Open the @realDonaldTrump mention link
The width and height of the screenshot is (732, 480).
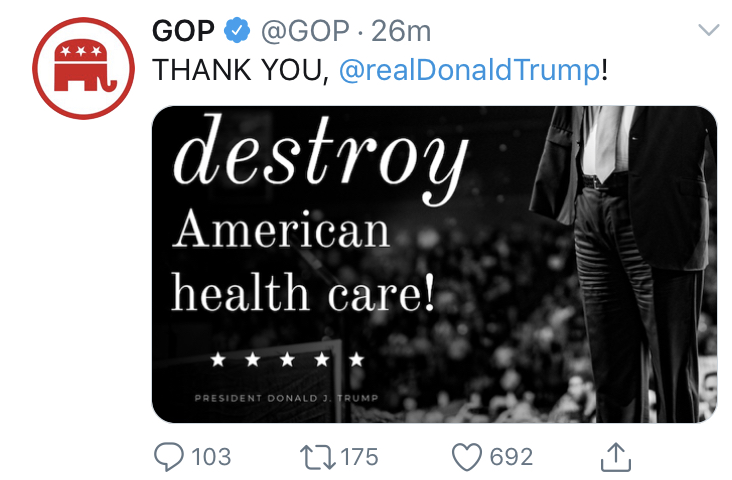[469, 70]
